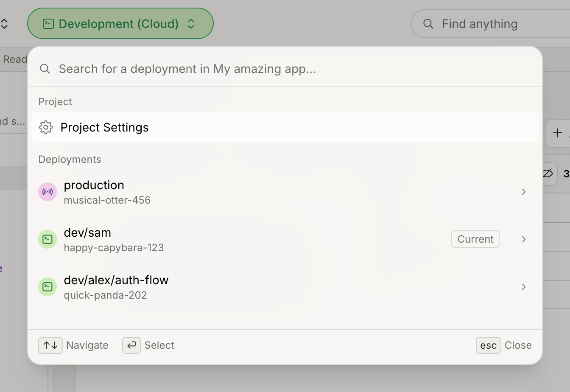Open the Development (Cloud) deployment selector
Screen dimensions: 570x392
pyautogui.click(x=120, y=24)
